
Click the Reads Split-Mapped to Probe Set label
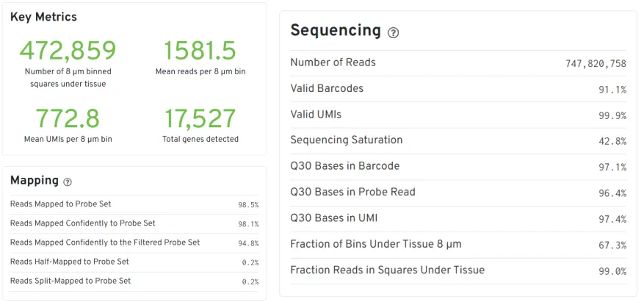[x=70, y=281]
